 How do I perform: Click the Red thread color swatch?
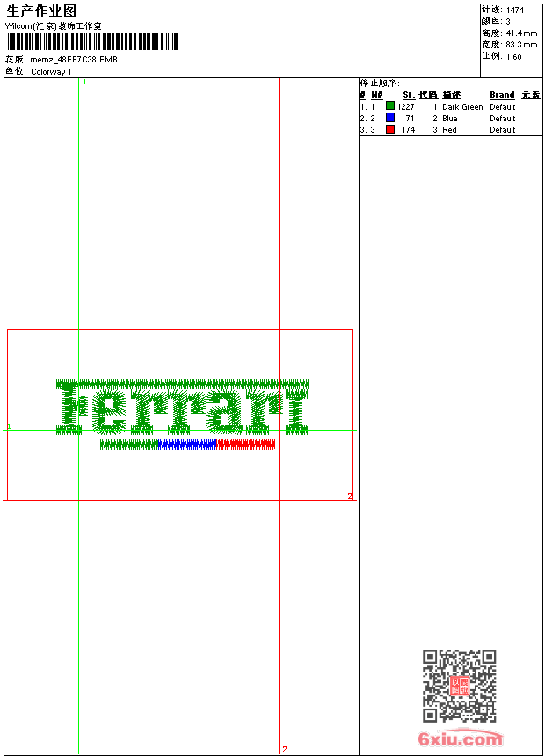tap(390, 129)
